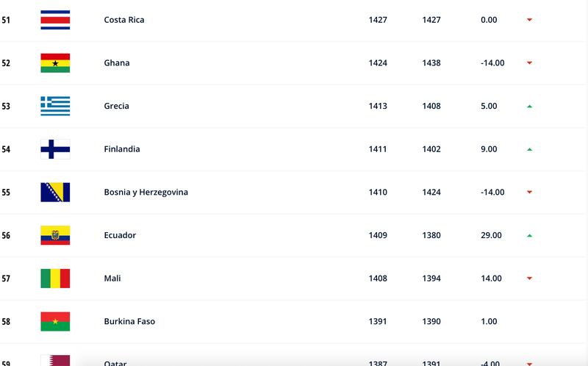Click the Costa Rica flag icon
588x366 pixels.
click(x=55, y=20)
